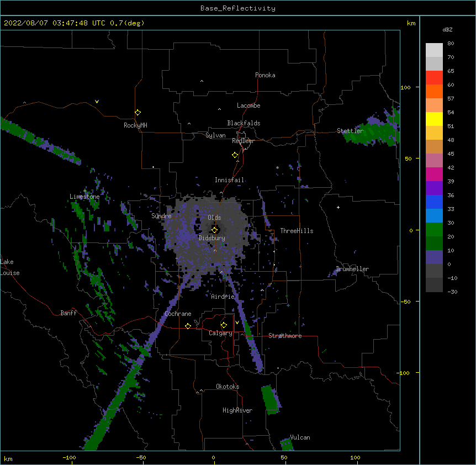Click the gray clutter area around Didsbury
This screenshot has height=465, width=476.
[209, 237]
